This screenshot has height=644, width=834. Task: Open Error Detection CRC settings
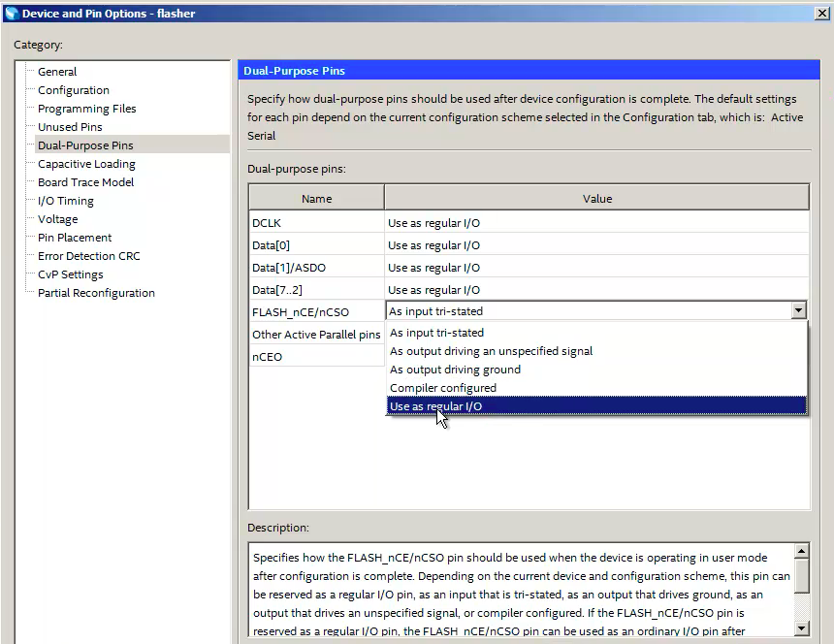coord(89,256)
